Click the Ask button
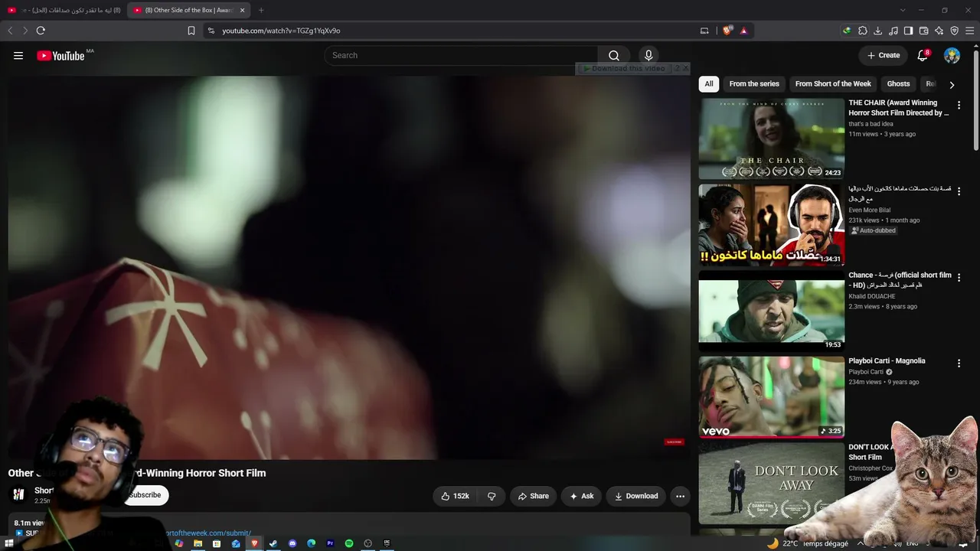Image resolution: width=980 pixels, height=551 pixels. tap(581, 496)
